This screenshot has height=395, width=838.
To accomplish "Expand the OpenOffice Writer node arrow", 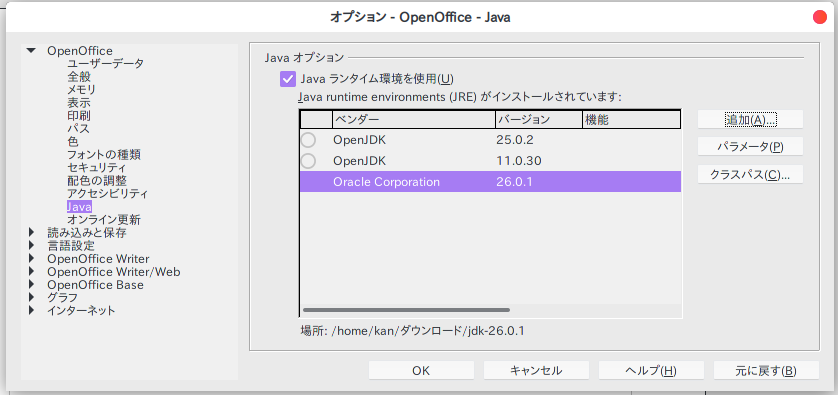I will 31,259.
